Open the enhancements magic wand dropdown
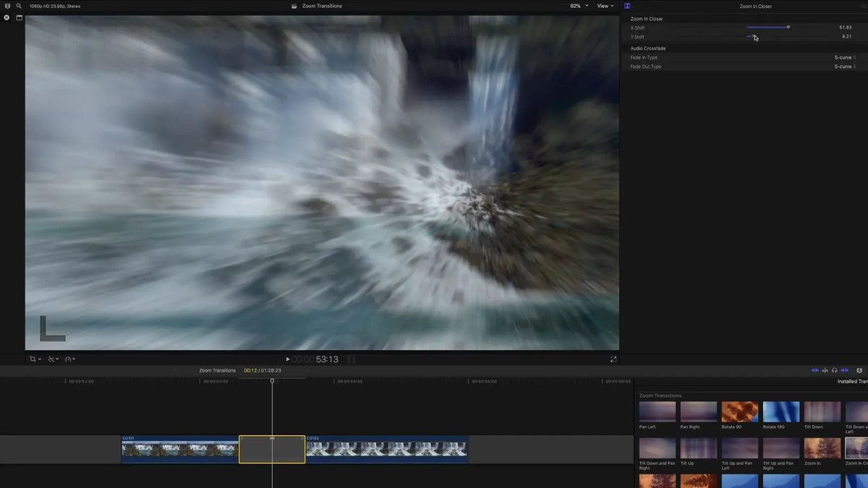Screen dimensions: 868x488 [x=54, y=359]
